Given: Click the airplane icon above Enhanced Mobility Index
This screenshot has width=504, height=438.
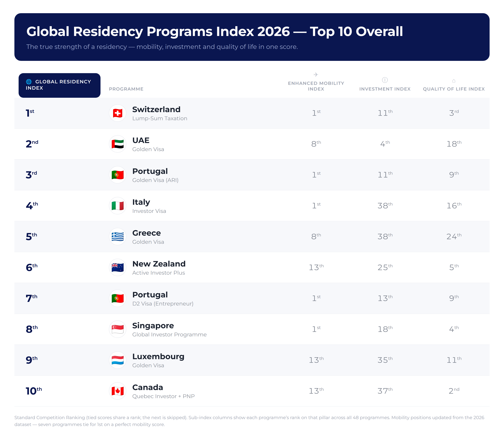Looking at the screenshot, I should tap(316, 74).
